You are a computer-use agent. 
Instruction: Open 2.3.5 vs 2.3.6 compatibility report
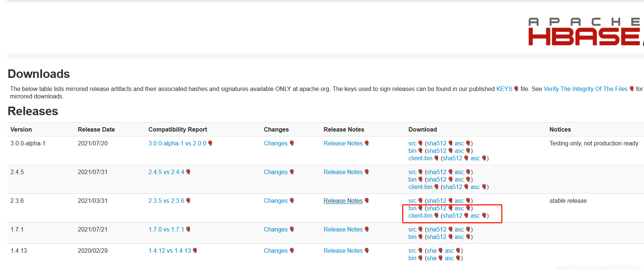(166, 201)
